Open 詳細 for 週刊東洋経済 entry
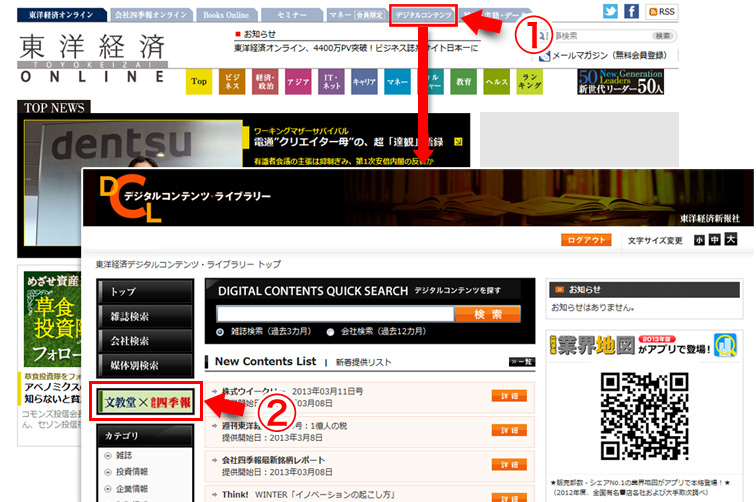 509,430
